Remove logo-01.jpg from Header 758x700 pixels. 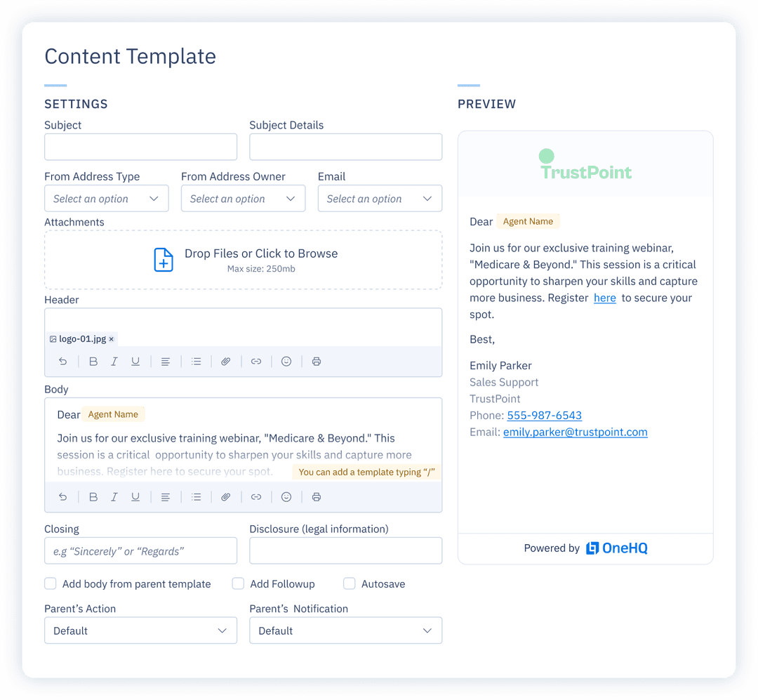(x=112, y=339)
